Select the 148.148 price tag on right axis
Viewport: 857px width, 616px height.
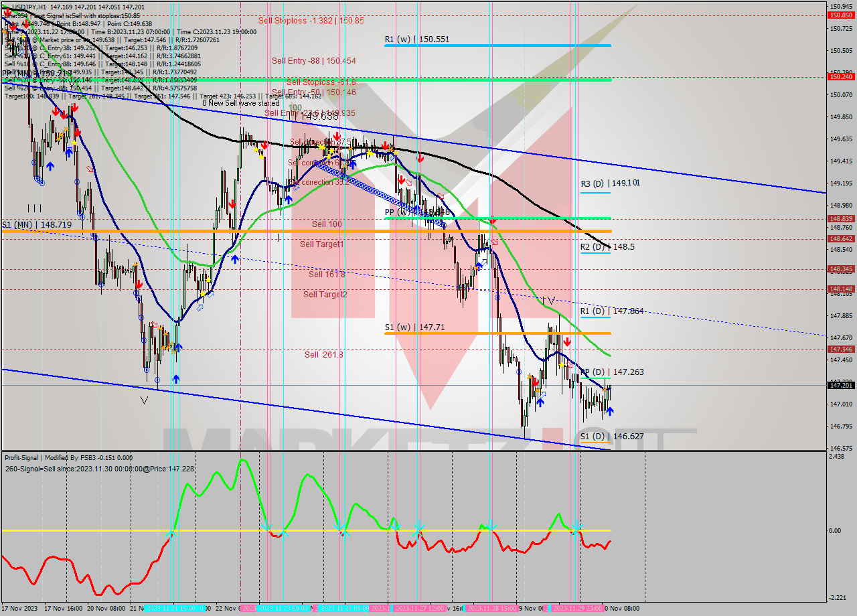pyautogui.click(x=841, y=289)
